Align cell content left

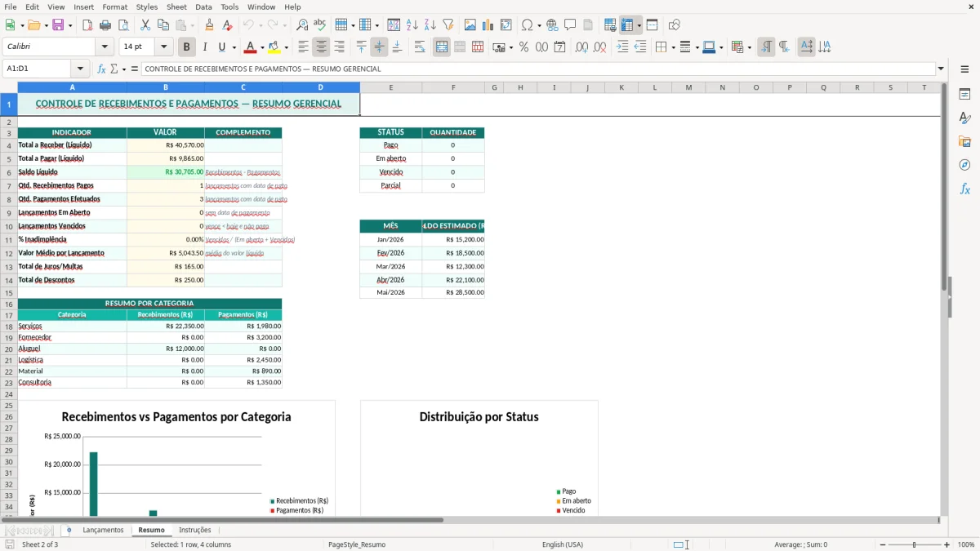(303, 47)
